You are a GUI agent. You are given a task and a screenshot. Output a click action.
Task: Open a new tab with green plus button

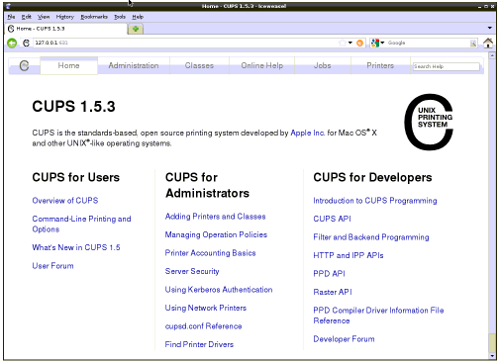point(136,29)
